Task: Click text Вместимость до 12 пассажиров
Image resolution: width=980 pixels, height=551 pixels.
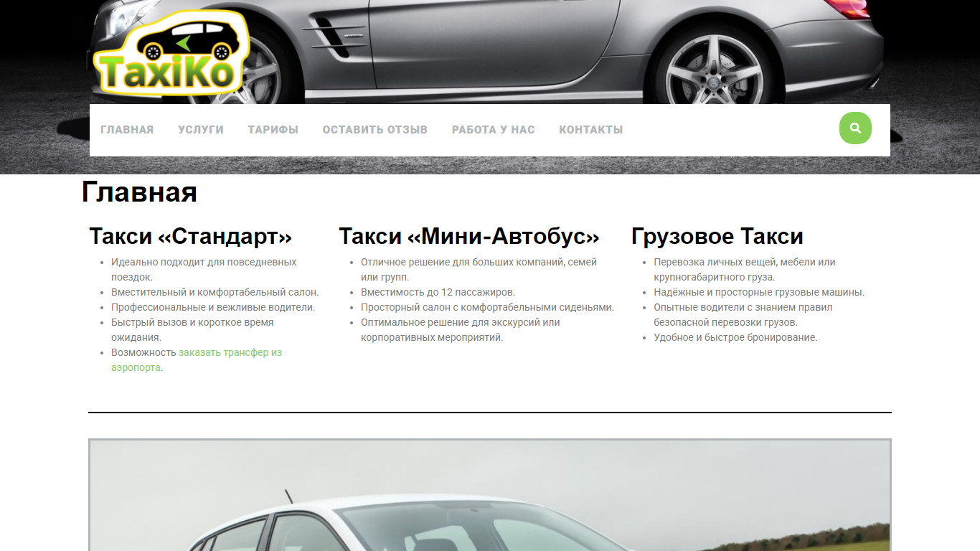Action: [x=438, y=292]
